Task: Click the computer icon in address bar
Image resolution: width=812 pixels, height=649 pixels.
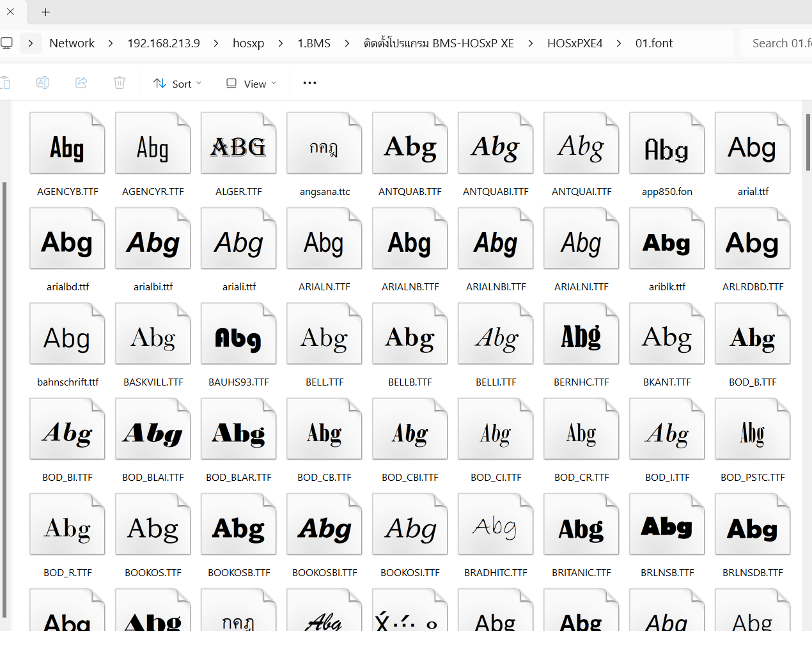Action: point(6,43)
